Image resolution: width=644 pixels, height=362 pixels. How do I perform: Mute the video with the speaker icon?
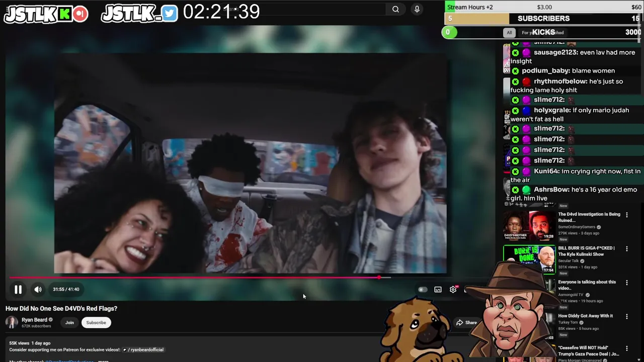coord(38,290)
